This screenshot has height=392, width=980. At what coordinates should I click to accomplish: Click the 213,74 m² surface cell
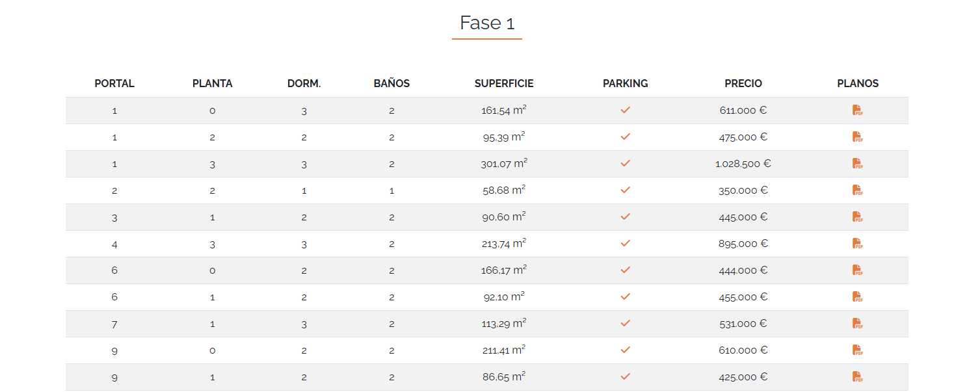(503, 244)
